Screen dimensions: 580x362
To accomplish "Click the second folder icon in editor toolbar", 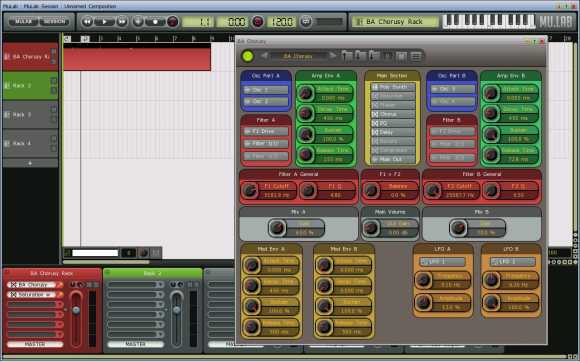I will 361,56.
